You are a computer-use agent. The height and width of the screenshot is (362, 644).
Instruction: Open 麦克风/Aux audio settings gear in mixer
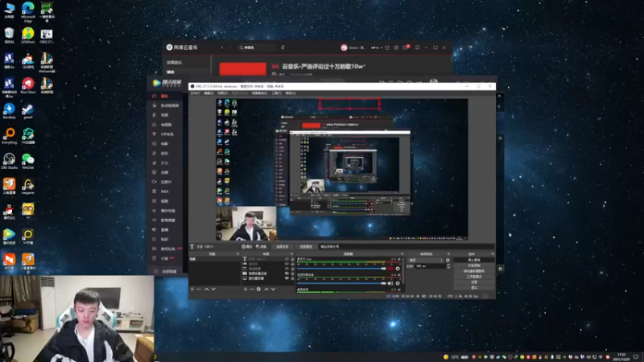pyautogui.click(x=398, y=269)
